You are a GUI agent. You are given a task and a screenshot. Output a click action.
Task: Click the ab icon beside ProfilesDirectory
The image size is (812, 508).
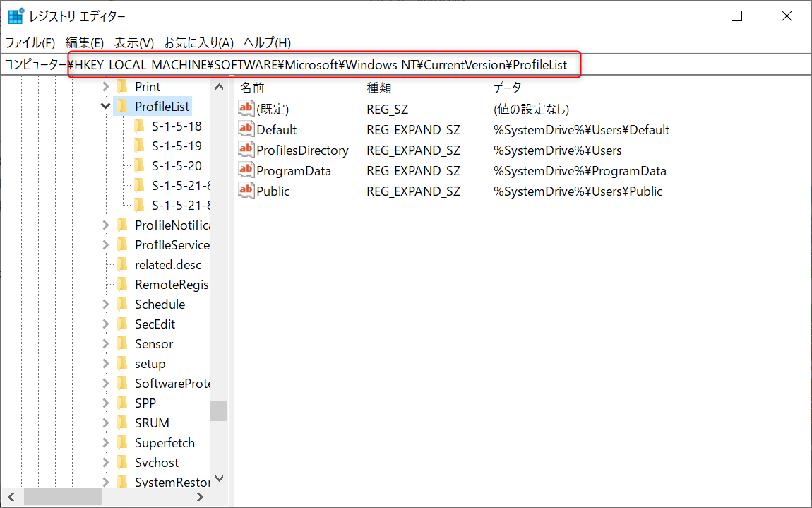(x=246, y=150)
